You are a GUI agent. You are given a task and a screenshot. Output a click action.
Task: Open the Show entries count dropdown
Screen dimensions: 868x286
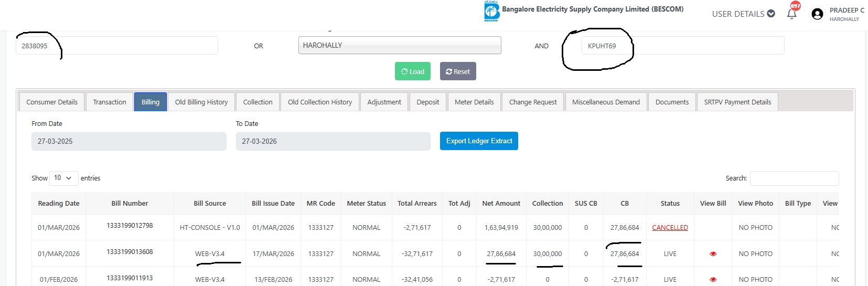(x=63, y=178)
